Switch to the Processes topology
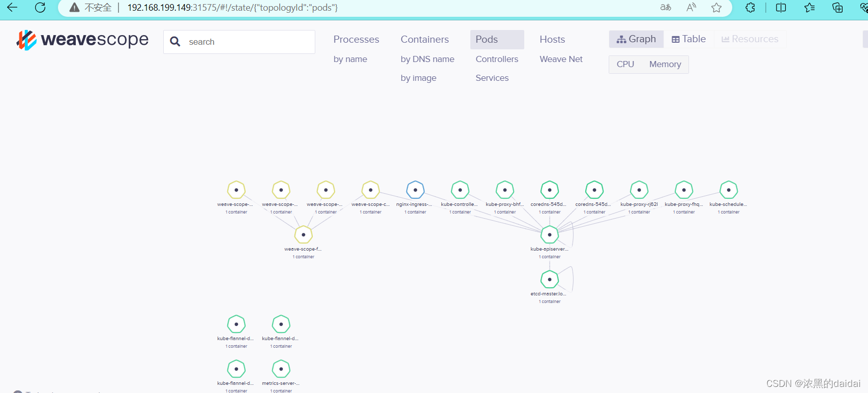This screenshot has height=393, width=868. [356, 39]
